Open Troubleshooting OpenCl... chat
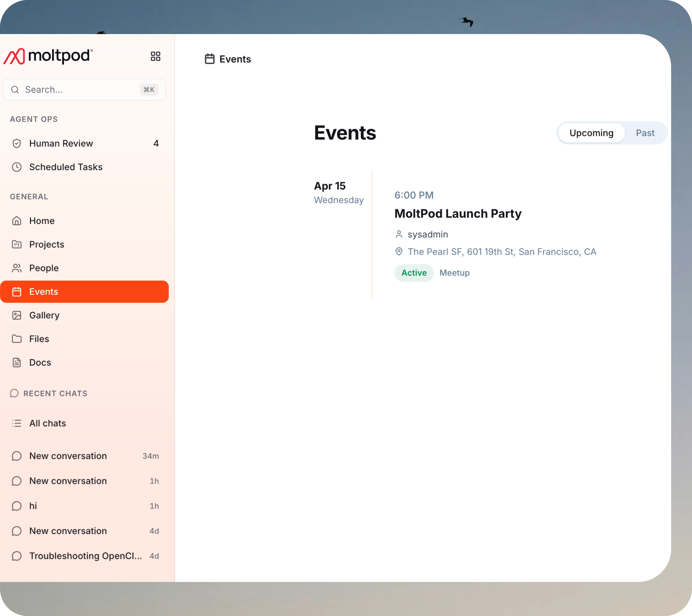The width and height of the screenshot is (692, 616). pyautogui.click(x=84, y=556)
